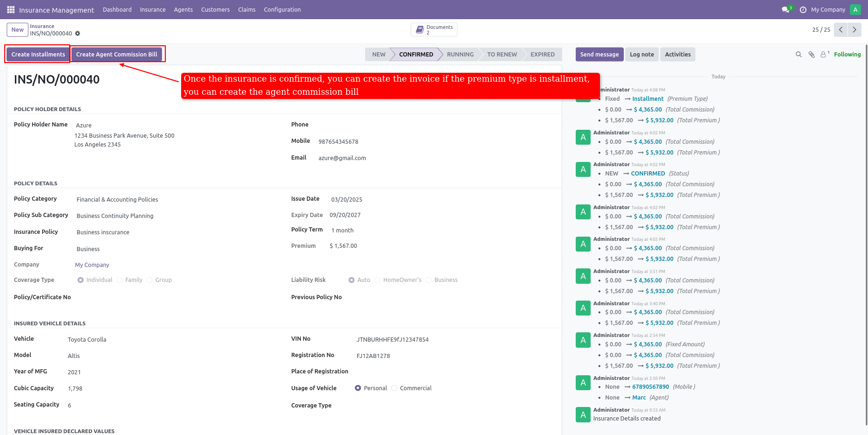Click Insurance breadcrumb link

[42, 26]
